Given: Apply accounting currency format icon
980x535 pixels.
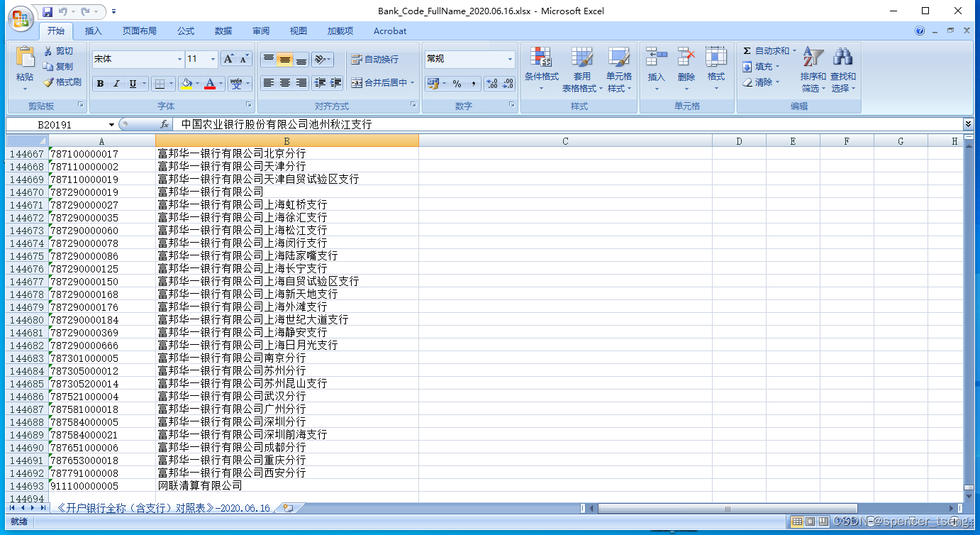Looking at the screenshot, I should [x=433, y=84].
